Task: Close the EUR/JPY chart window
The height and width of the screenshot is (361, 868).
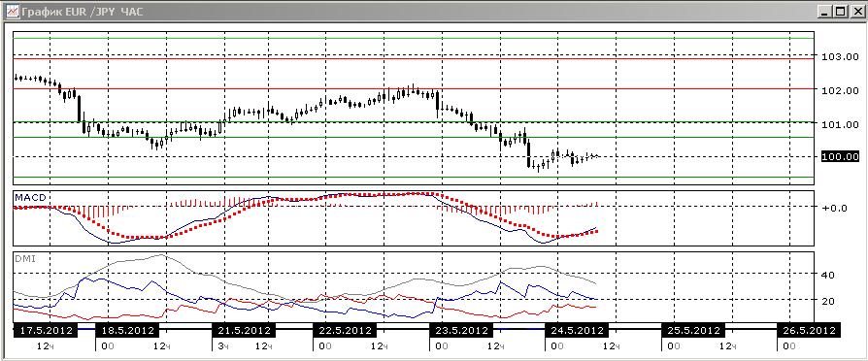Action: point(855,11)
